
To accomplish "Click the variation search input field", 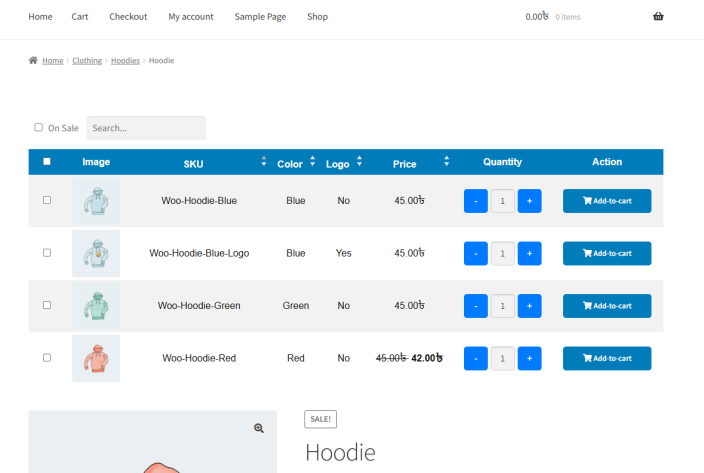I will click(146, 128).
